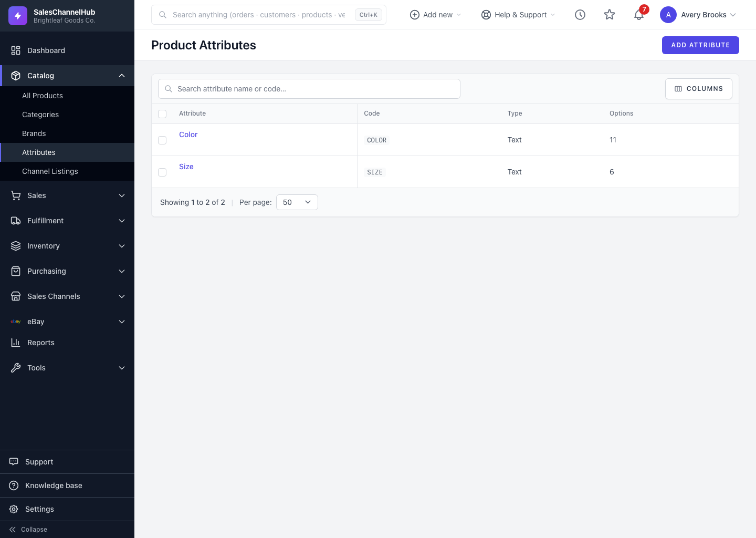This screenshot has width=756, height=538.
Task: Expand the Fulfillment section chevron
Action: pos(122,221)
